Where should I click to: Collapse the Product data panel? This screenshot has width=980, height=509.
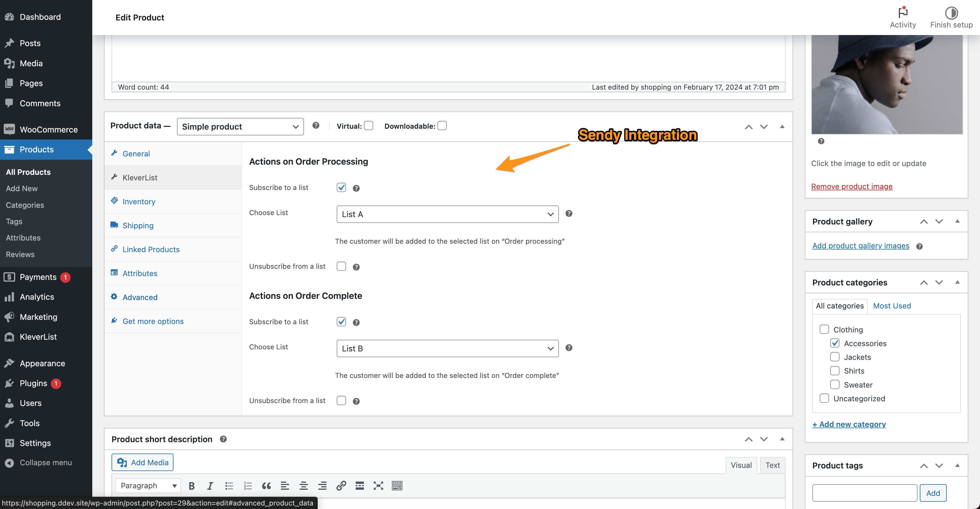tap(782, 127)
